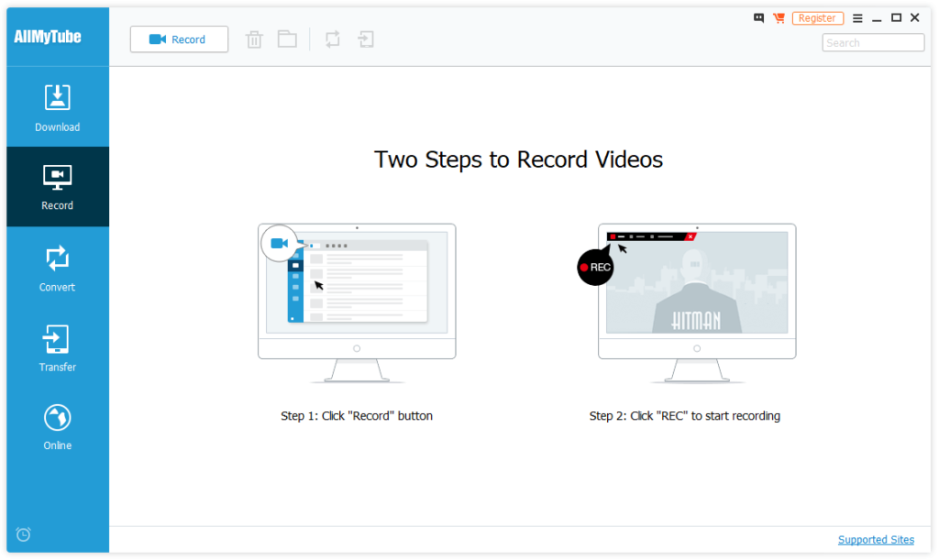Open the feedback chat icon

[x=758, y=17]
